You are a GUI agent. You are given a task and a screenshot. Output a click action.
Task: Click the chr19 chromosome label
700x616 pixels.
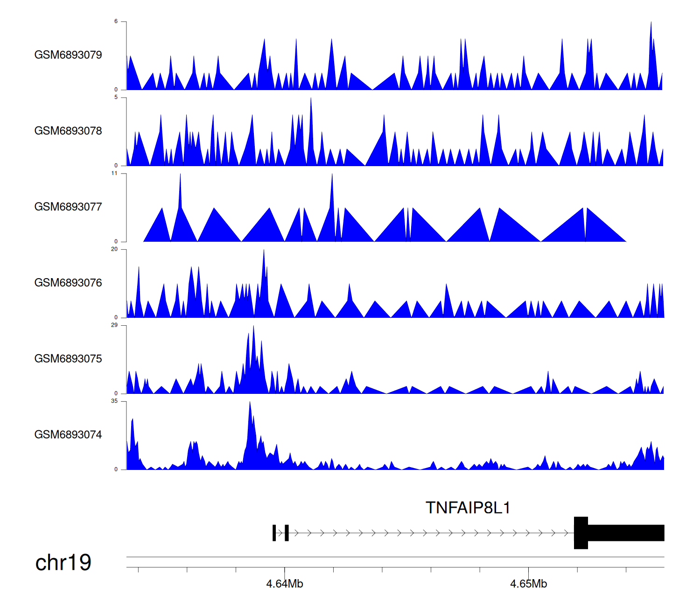pos(63,563)
